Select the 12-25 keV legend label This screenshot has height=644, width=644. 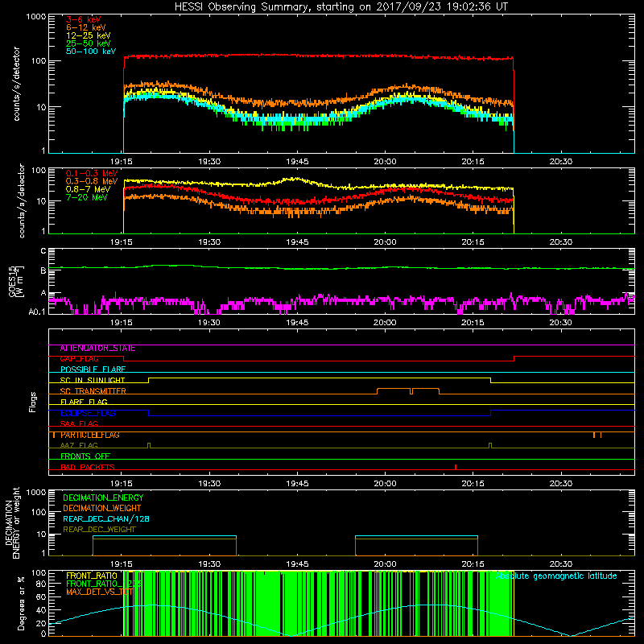pos(89,35)
